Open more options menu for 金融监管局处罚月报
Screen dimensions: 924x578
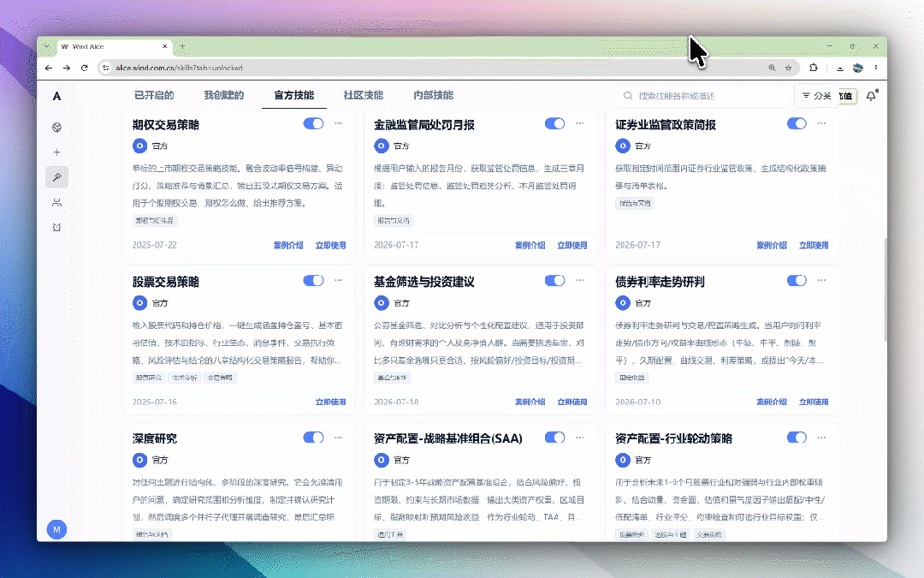tap(580, 123)
